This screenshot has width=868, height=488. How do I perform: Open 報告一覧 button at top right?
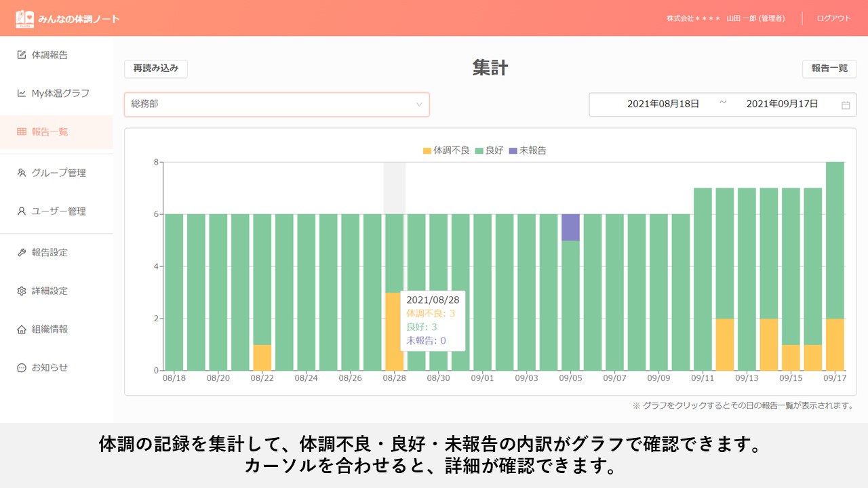click(x=829, y=68)
